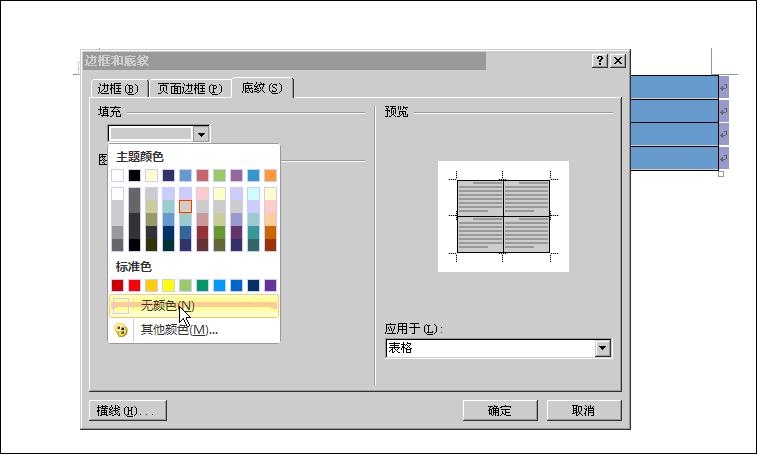Choose light green in 标准色 row
Image resolution: width=757 pixels, height=454 pixels.
click(x=185, y=285)
